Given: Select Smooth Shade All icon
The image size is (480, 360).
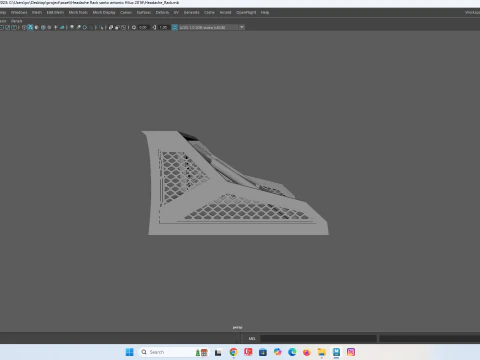Looking at the screenshot, I should pos(30,27).
